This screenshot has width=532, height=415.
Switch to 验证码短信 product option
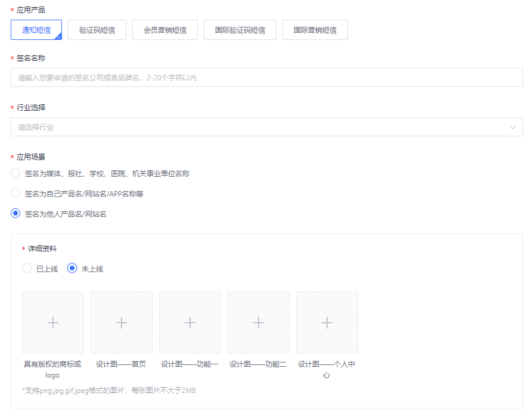pyautogui.click(x=97, y=30)
